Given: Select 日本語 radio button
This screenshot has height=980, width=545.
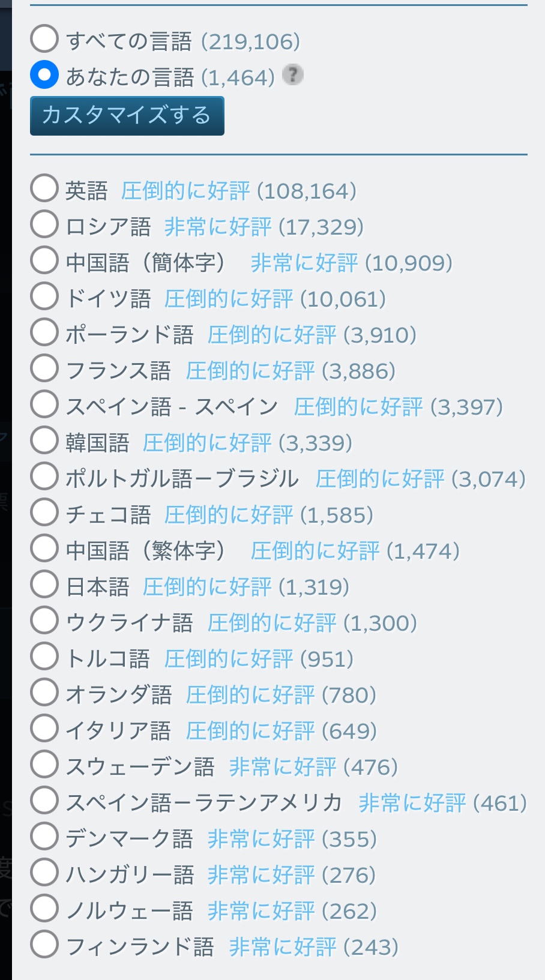Looking at the screenshot, I should pos(44,585).
